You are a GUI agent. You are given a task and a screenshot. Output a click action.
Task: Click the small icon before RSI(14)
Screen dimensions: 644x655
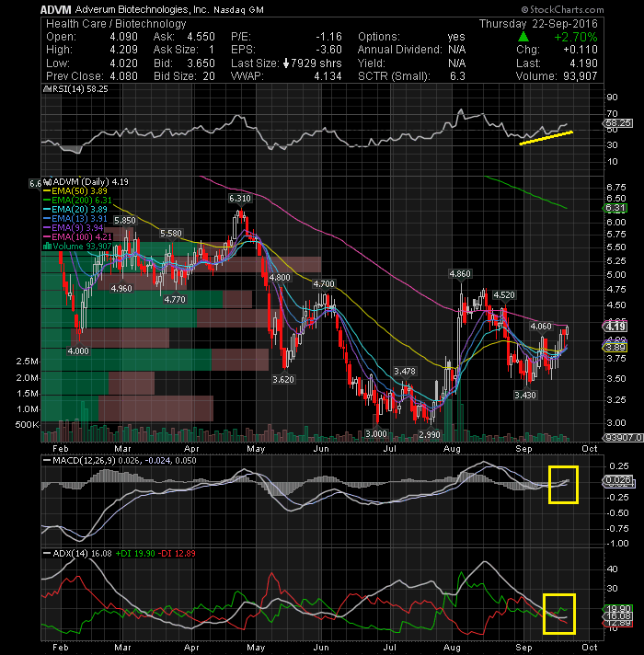tap(47, 89)
